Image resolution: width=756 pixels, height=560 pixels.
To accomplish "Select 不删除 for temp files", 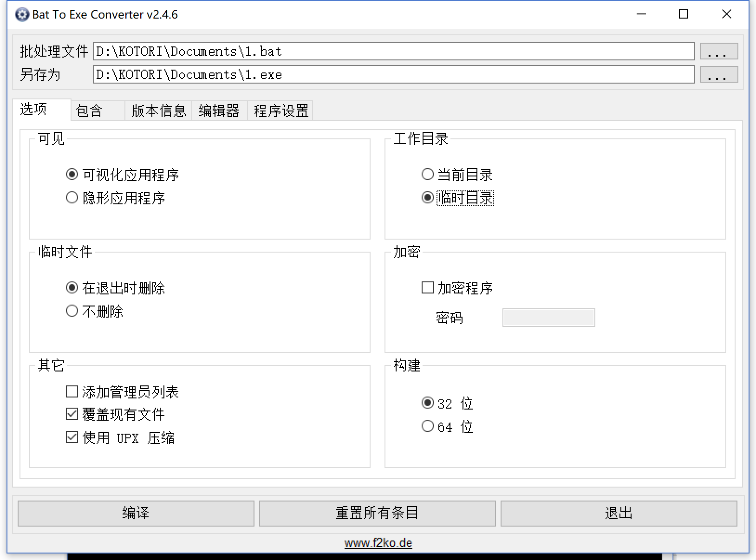I will pos(94,311).
